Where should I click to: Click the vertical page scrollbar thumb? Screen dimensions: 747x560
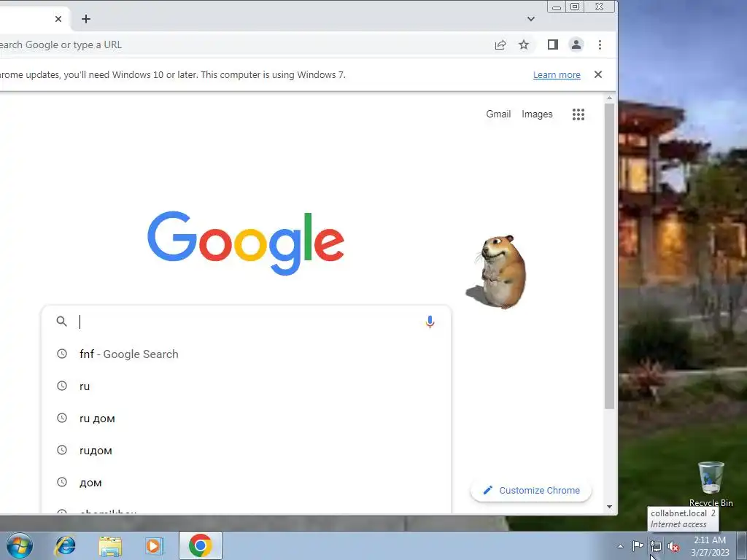(609, 256)
